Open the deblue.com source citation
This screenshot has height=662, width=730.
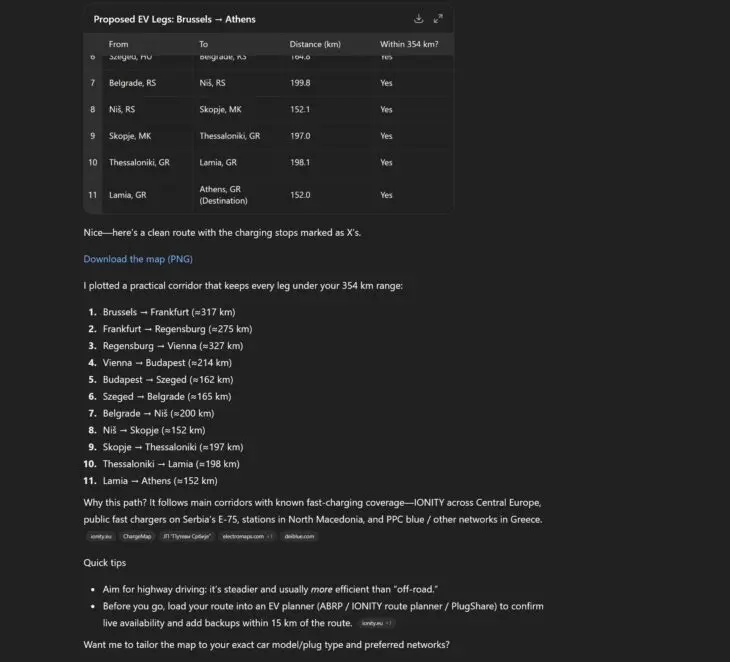tap(299, 537)
